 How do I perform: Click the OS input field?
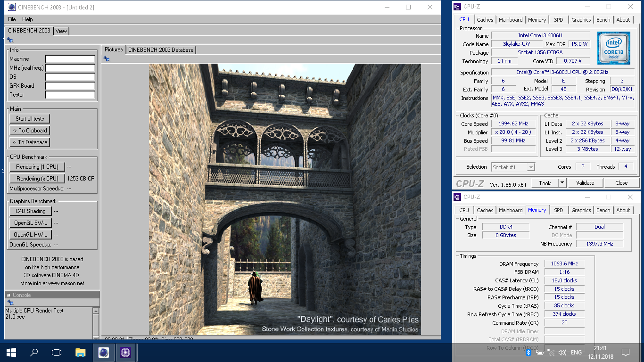[70, 77]
